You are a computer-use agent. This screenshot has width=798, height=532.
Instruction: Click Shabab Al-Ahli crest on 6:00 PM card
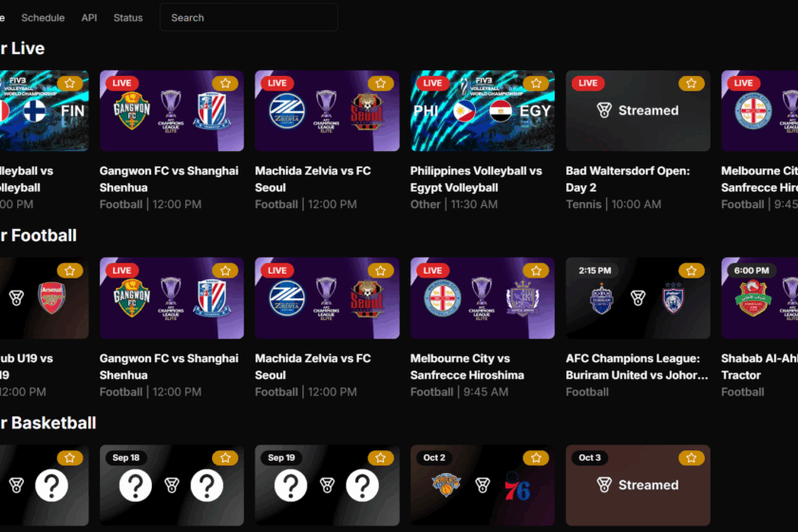point(753,297)
